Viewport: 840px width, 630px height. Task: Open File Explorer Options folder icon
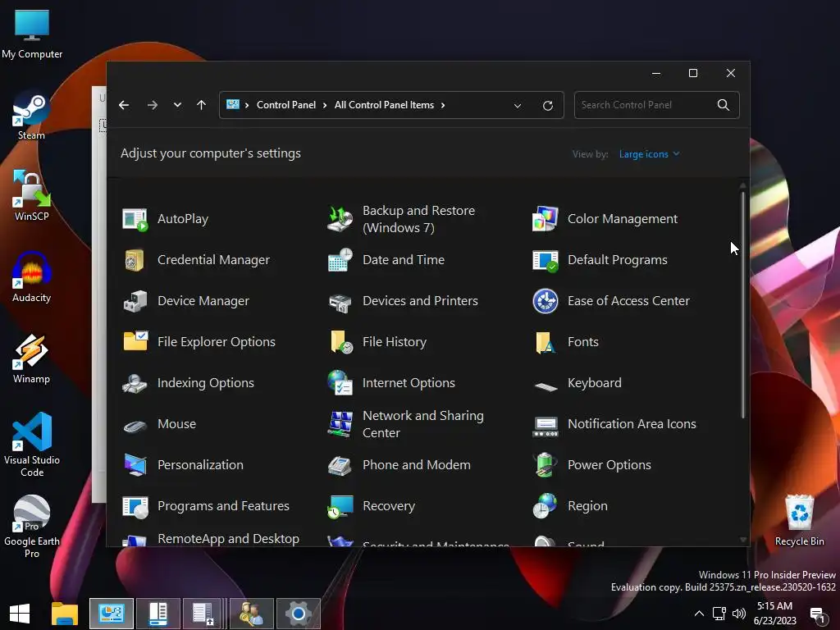coord(135,341)
